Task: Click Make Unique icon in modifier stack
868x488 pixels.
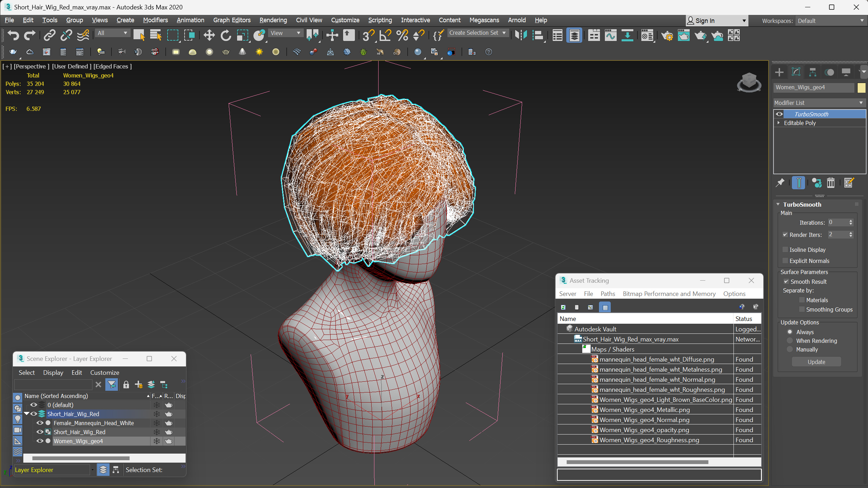Action: tap(817, 182)
